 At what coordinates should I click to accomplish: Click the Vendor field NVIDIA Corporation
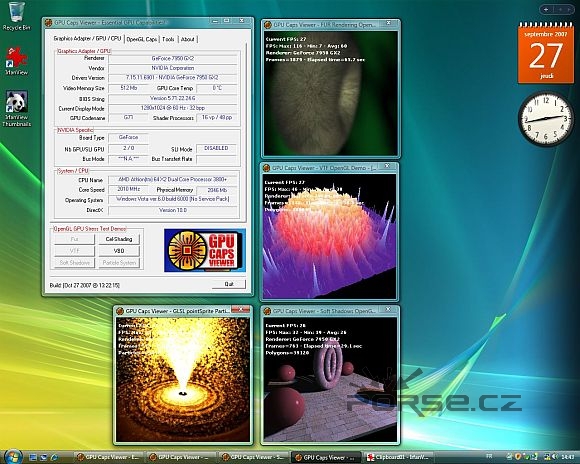[173, 68]
